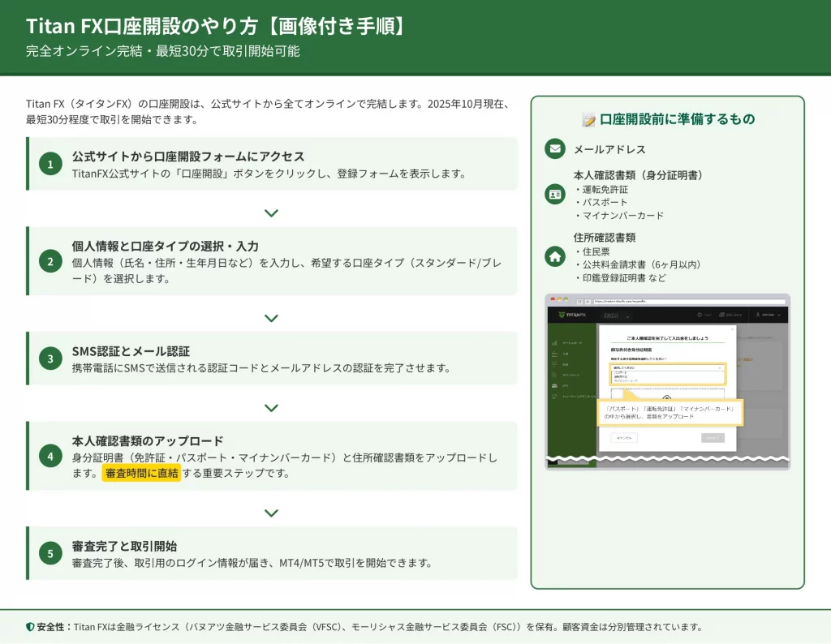Viewport: 831px width, 644px height.
Task: Close the identity verification dialog with X
Action: tap(731, 329)
